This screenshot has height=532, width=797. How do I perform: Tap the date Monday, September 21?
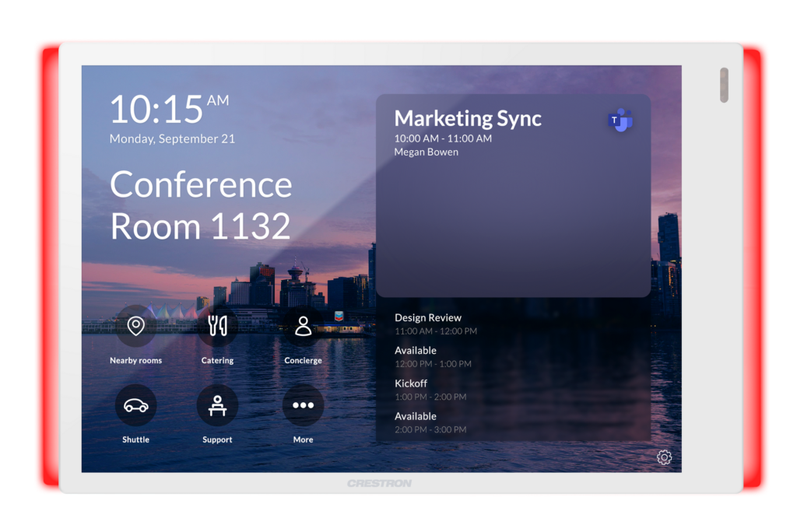point(171,138)
